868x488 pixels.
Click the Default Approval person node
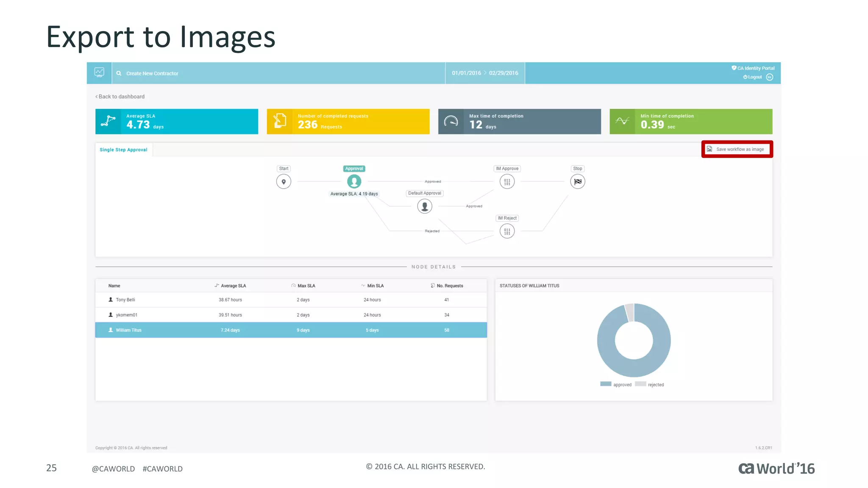(424, 206)
